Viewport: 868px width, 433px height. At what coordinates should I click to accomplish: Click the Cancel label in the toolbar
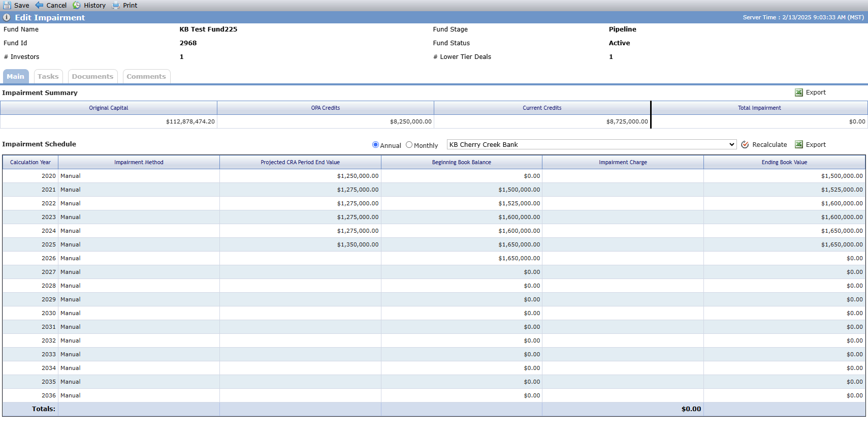(x=56, y=5)
